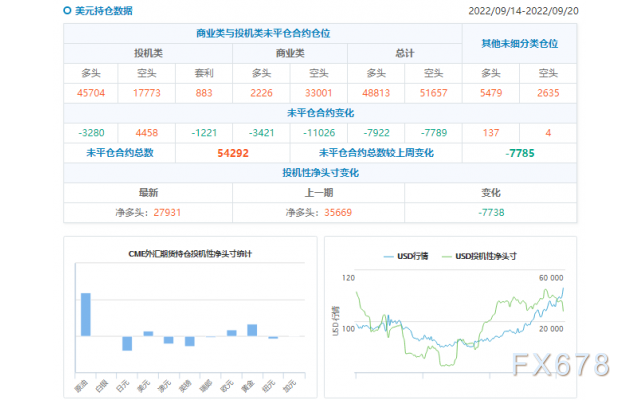Select the other short value 2635
The width and height of the screenshot is (640, 400).
(x=548, y=93)
